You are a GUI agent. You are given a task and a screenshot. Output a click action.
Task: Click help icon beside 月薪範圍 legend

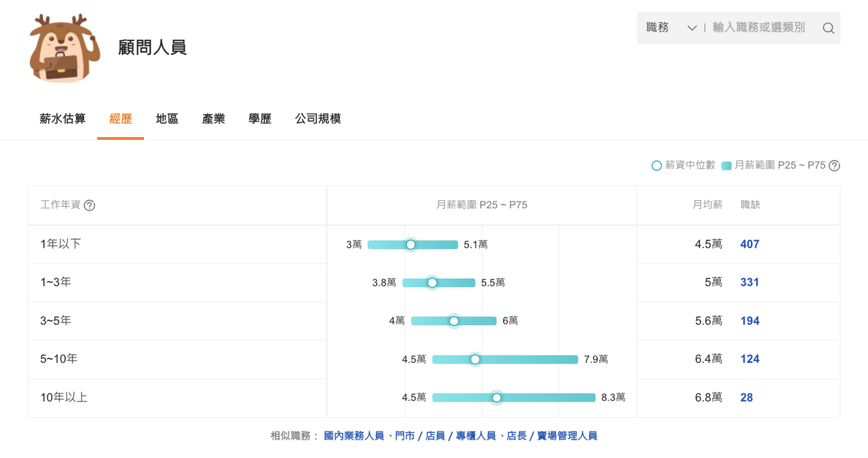(835, 166)
